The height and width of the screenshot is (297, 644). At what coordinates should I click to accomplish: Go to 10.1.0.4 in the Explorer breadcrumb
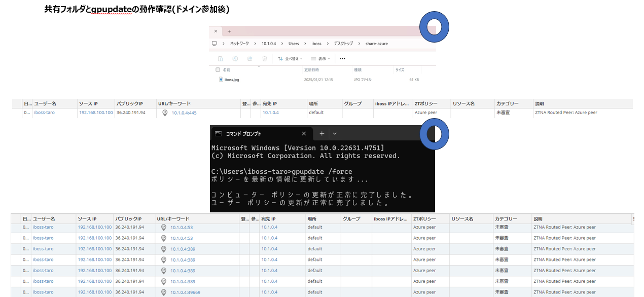pos(269,44)
